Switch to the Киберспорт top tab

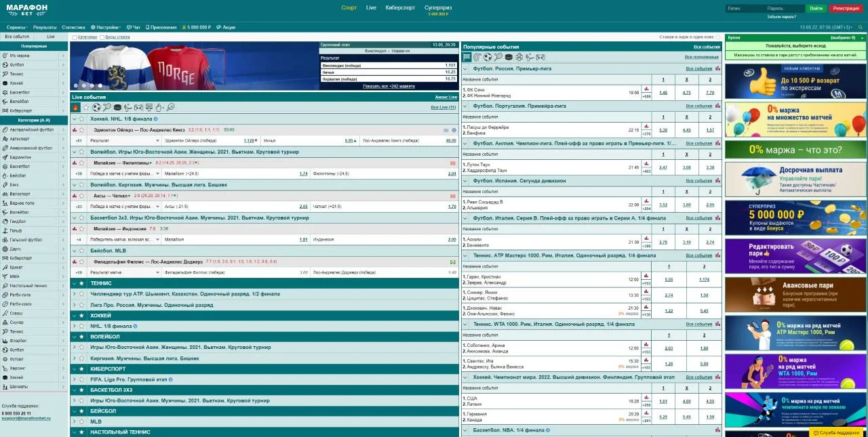click(399, 7)
